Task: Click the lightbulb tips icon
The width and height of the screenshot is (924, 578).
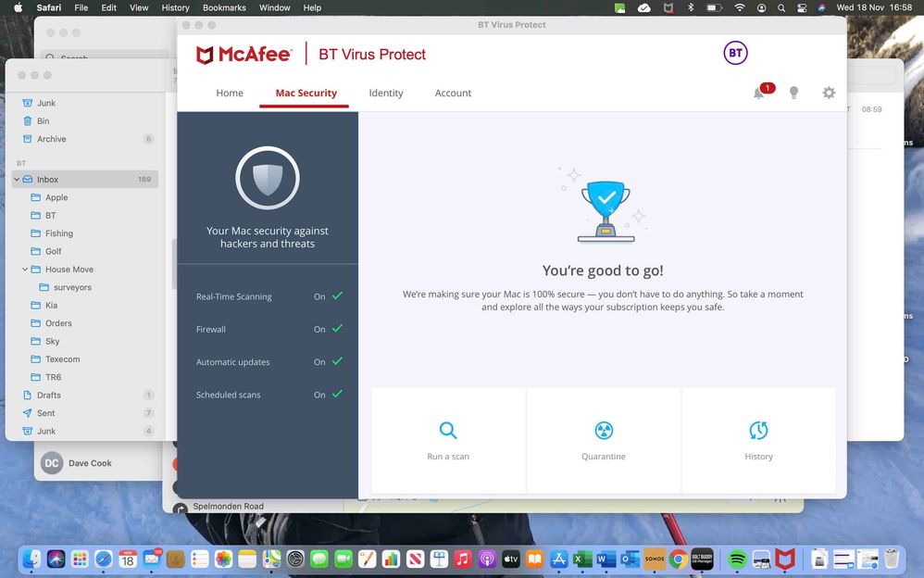Action: coord(793,93)
